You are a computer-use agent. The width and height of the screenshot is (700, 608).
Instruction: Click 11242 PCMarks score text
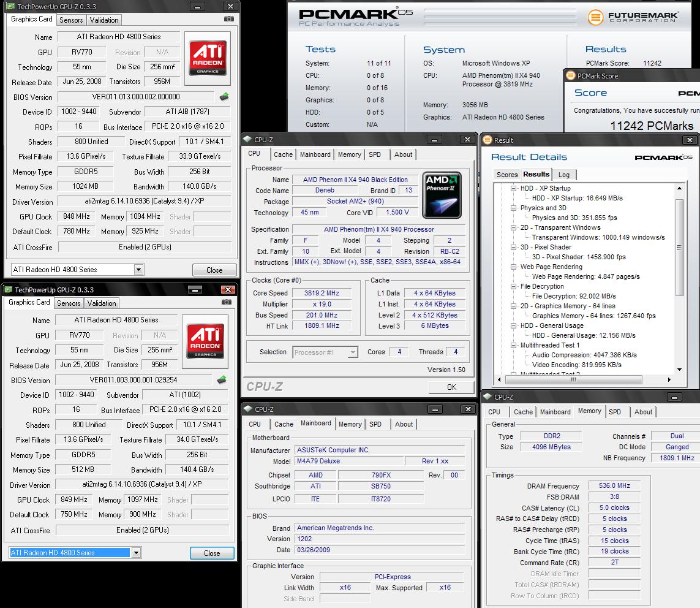pyautogui.click(x=652, y=126)
